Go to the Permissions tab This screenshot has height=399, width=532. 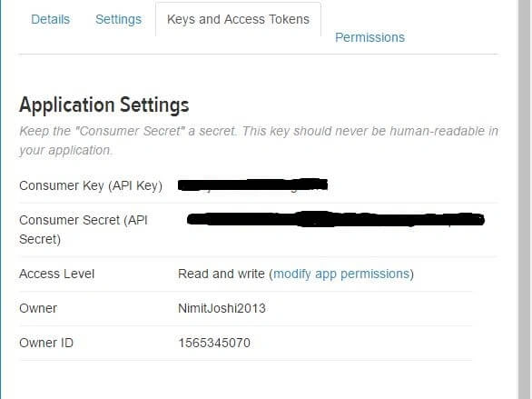coord(369,37)
